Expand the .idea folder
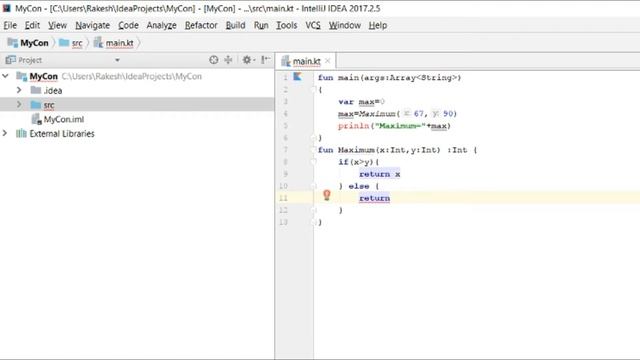This screenshot has height=360, width=640. pos(19,90)
